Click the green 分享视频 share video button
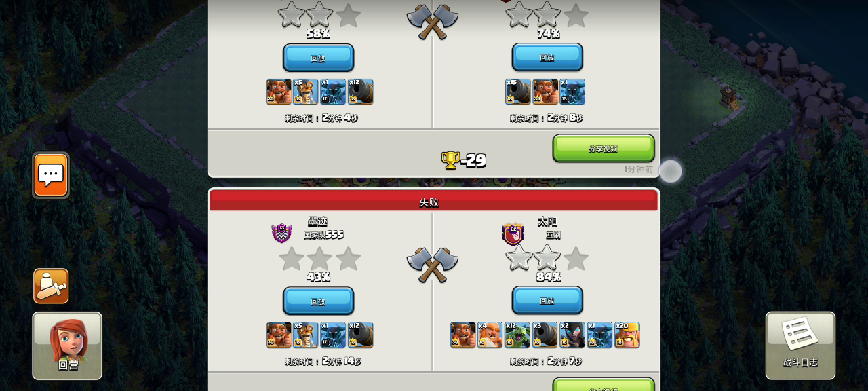868x391 pixels. (604, 149)
